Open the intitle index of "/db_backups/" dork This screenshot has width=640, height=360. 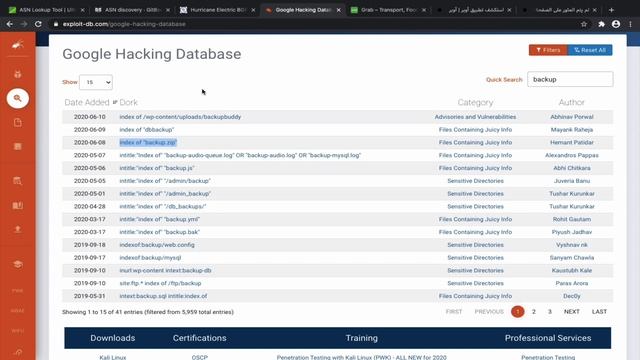pyautogui.click(x=162, y=207)
